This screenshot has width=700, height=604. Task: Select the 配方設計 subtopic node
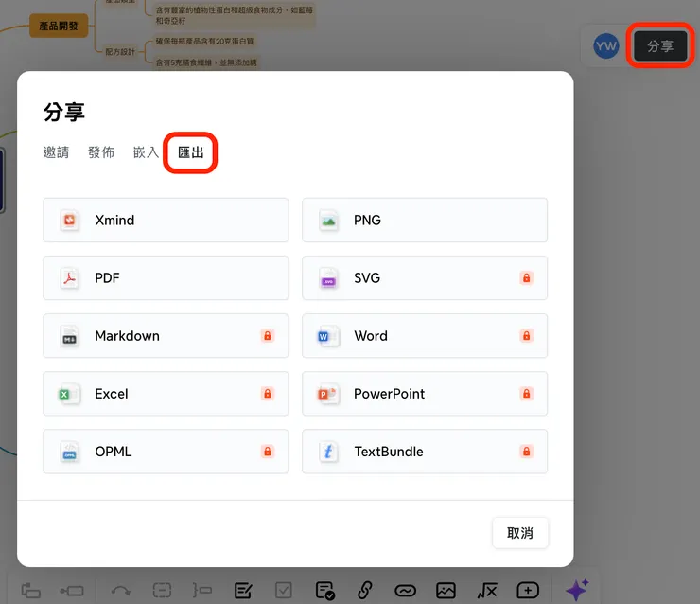click(120, 52)
